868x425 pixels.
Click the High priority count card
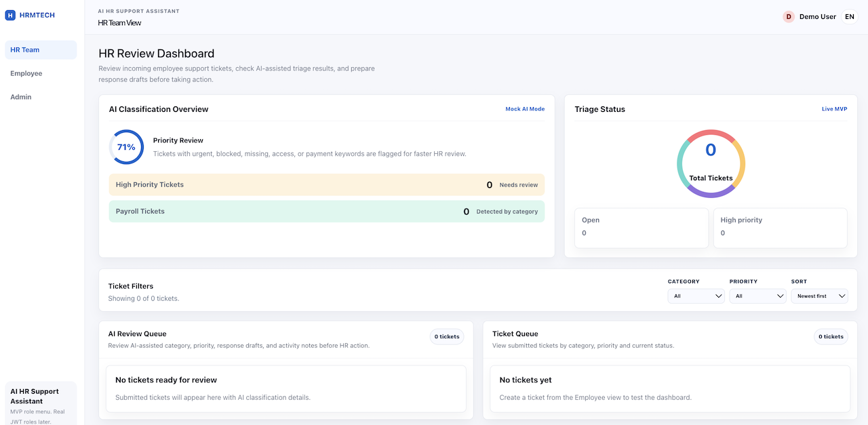780,228
